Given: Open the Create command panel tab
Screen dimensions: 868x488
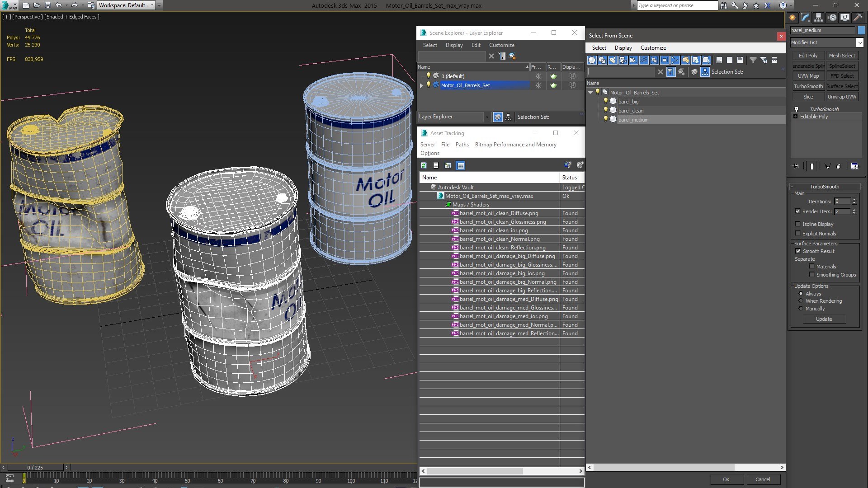Looking at the screenshot, I should pos(793,18).
